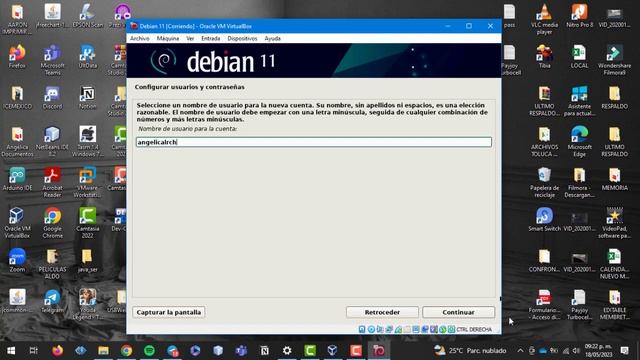Click the hard disk activity icon in VirtualBox status bar

pyautogui.click(x=362, y=329)
